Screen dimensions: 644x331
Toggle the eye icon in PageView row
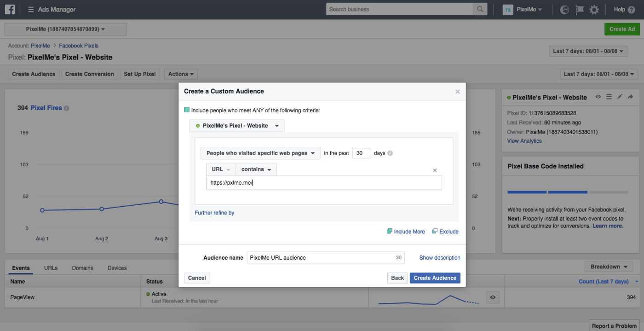[493, 297]
